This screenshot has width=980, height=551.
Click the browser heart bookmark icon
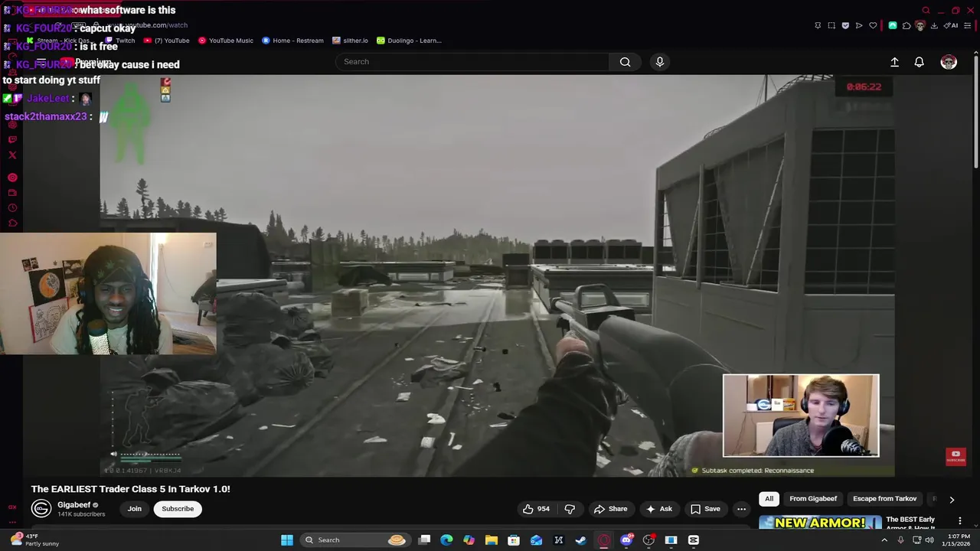873,25
